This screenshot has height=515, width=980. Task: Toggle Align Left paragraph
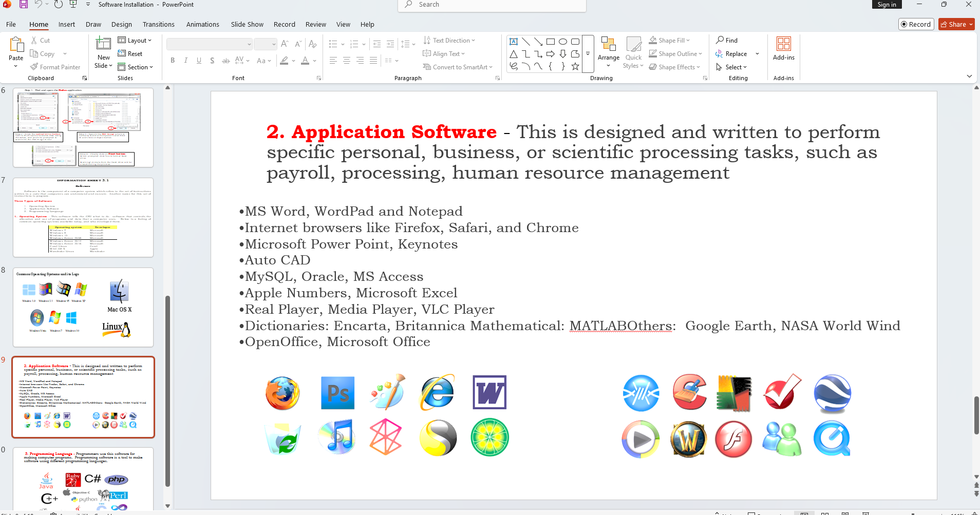pos(333,61)
